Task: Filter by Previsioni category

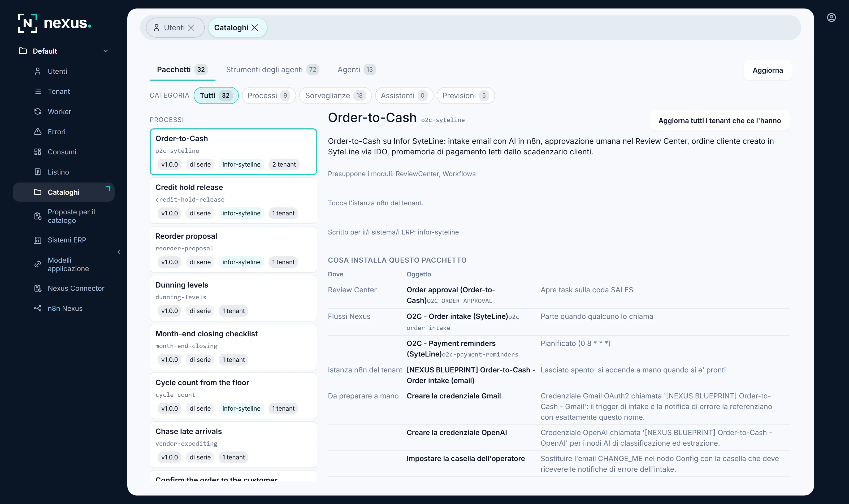Action: (465, 95)
